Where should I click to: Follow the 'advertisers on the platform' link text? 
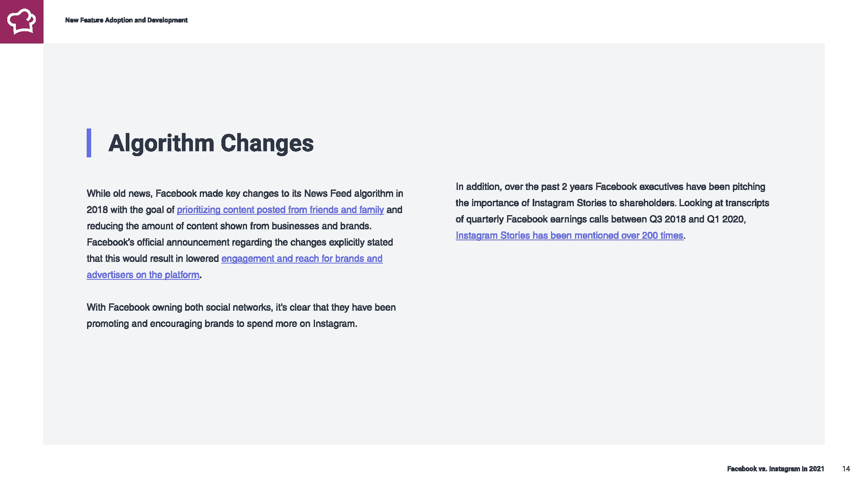tap(143, 275)
